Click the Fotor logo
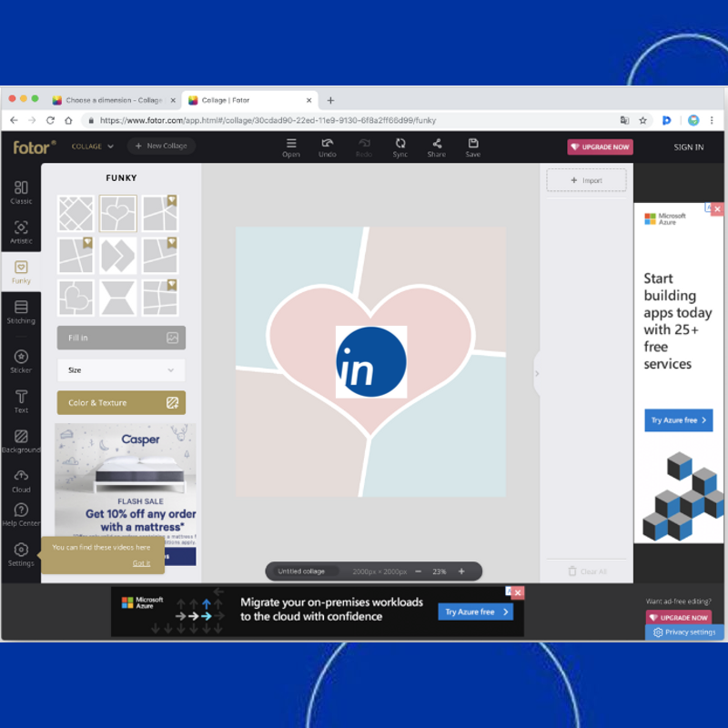This screenshot has height=728, width=728. (35, 147)
